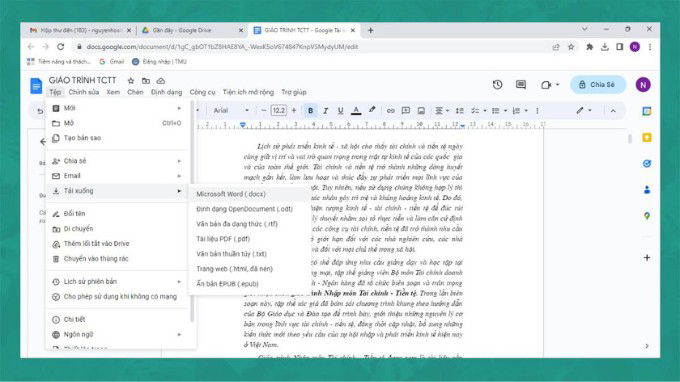Screen dimensions: 680x382
Task: Open Chi tiết document details
Action: pyautogui.click(x=117, y=320)
